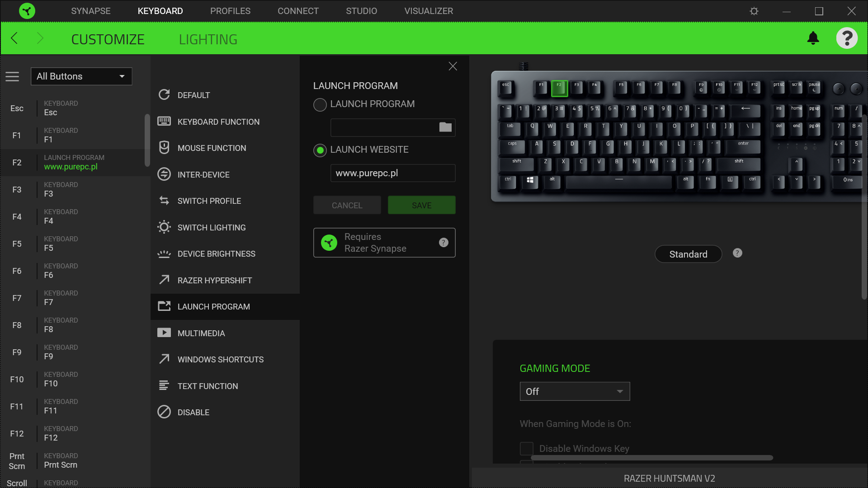Open the help question mark icon
Image resolution: width=868 pixels, height=488 pixels.
[x=846, y=38]
